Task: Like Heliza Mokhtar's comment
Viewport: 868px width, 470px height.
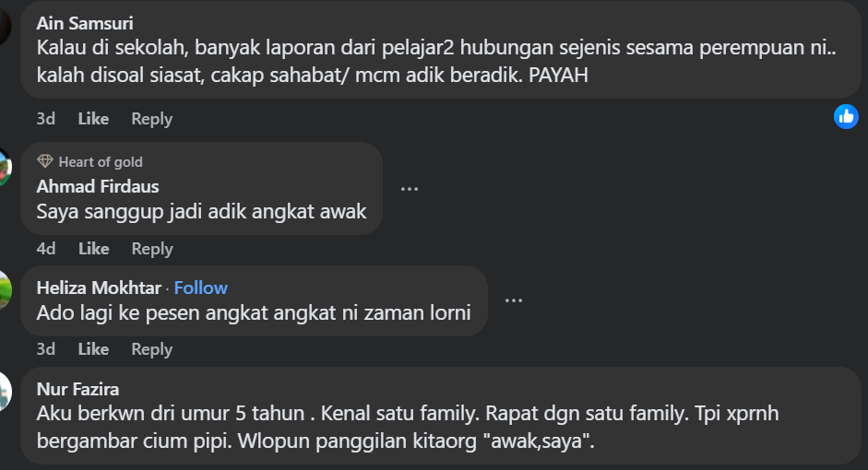Action: pos(93,349)
